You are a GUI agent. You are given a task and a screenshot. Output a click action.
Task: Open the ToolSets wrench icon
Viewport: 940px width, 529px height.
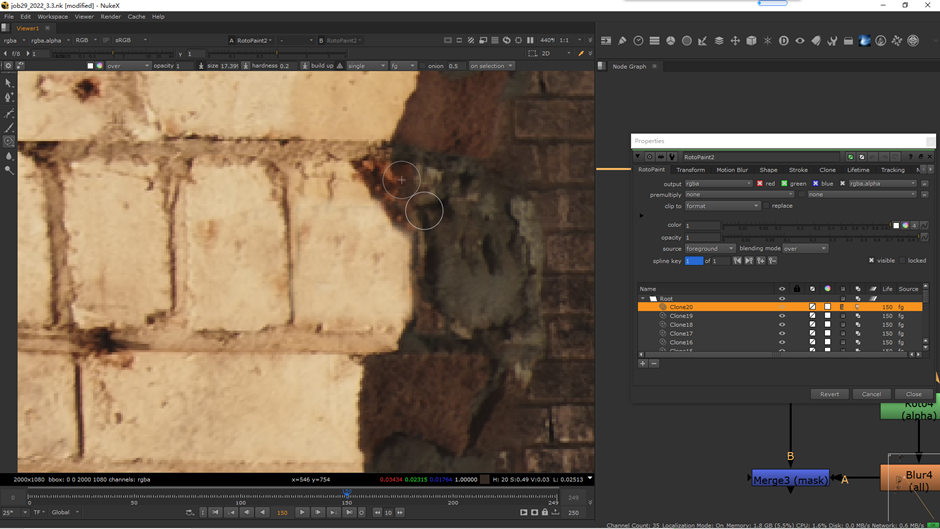832,41
